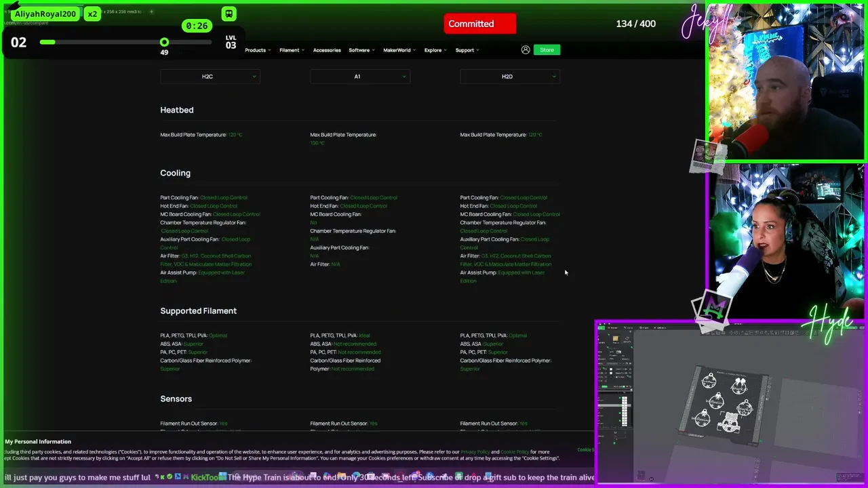Click the green Store button
The width and height of the screenshot is (868, 488).
pos(547,49)
